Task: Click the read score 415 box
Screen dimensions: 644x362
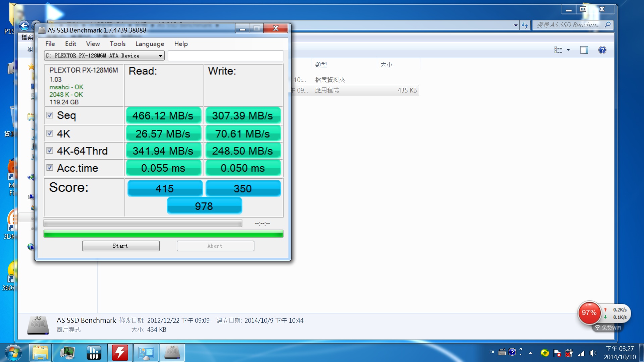Action: [x=165, y=188]
